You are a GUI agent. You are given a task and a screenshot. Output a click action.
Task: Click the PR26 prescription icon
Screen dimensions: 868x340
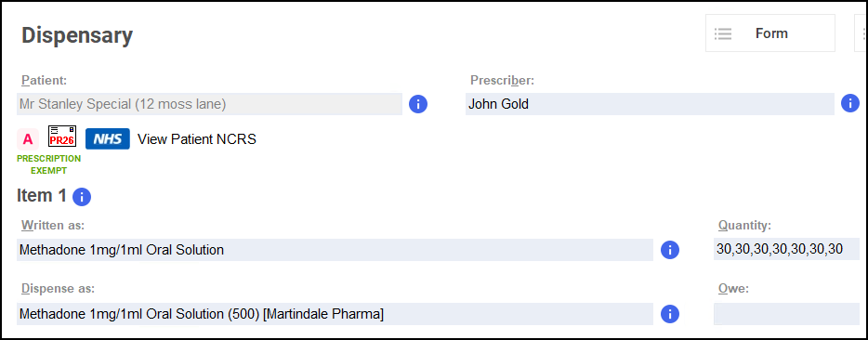[x=62, y=137]
